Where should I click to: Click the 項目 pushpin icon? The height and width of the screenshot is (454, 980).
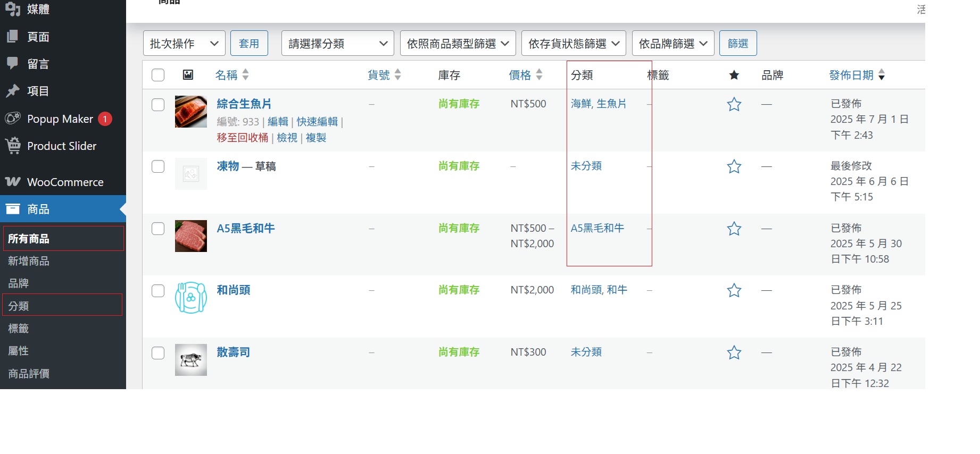[x=13, y=91]
